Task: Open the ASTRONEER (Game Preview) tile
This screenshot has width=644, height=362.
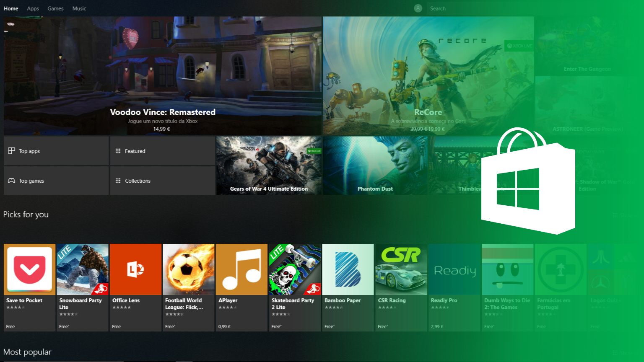Action: [x=587, y=106]
